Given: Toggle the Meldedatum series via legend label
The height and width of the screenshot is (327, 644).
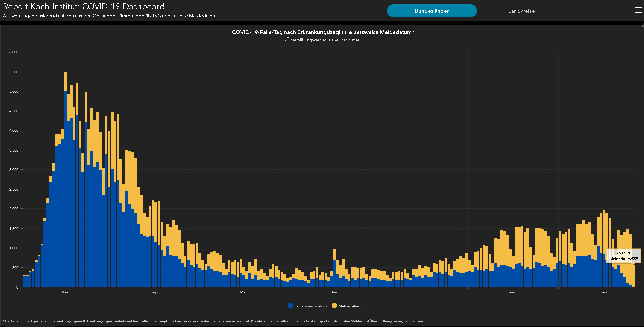Looking at the screenshot, I should tap(349, 306).
